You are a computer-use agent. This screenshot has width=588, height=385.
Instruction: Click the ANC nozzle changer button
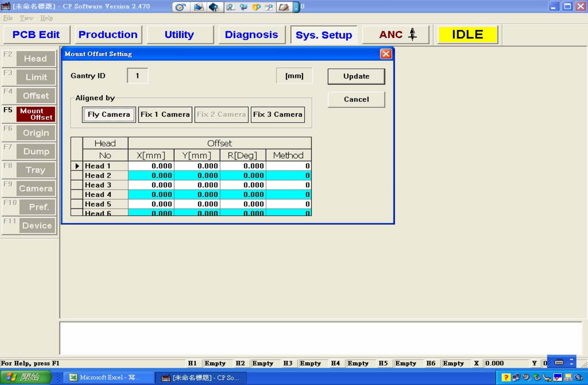(396, 34)
